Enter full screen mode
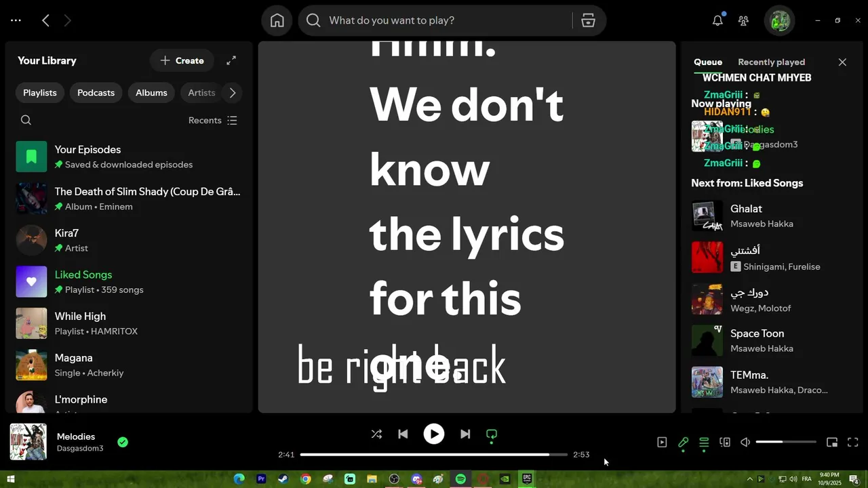Viewport: 868px width, 488px height. [853, 442]
